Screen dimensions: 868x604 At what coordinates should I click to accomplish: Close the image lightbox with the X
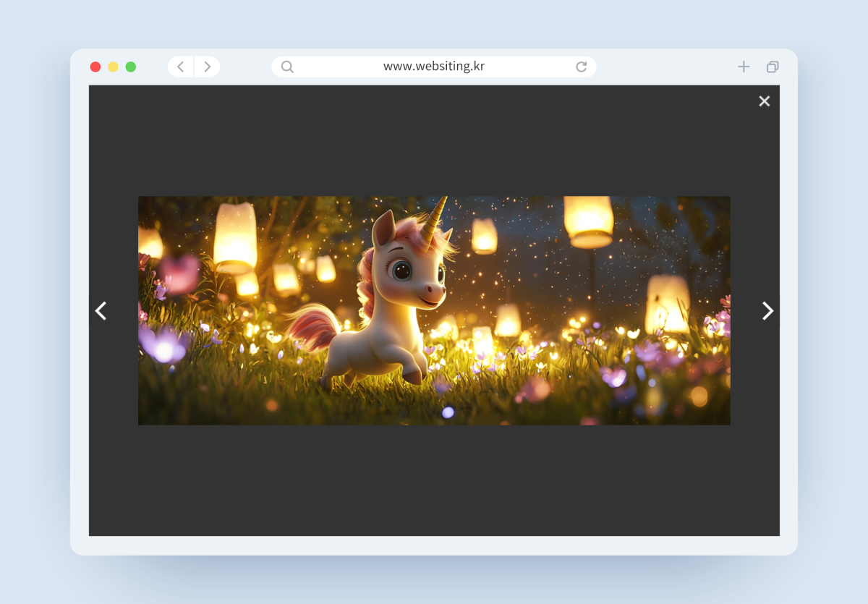[764, 101]
